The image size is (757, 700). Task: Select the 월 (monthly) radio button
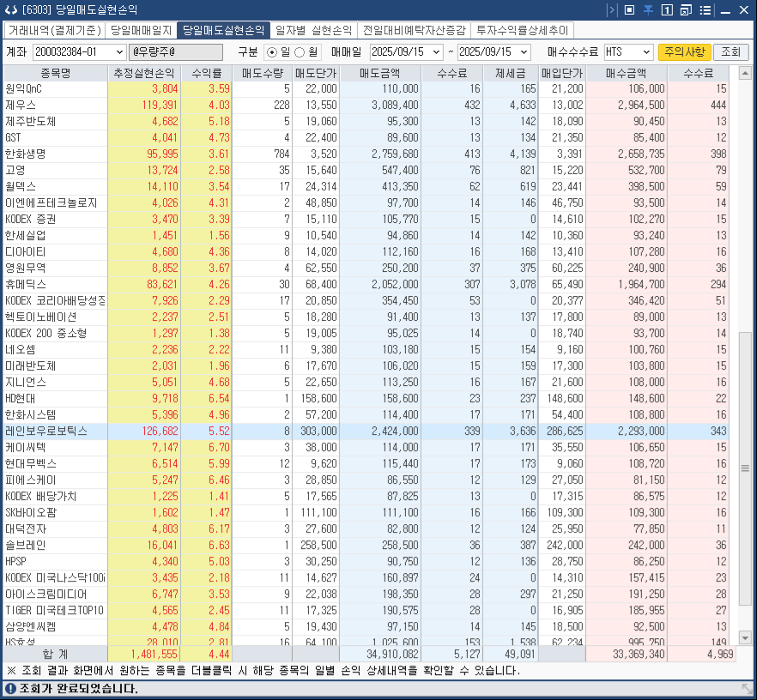coord(300,51)
